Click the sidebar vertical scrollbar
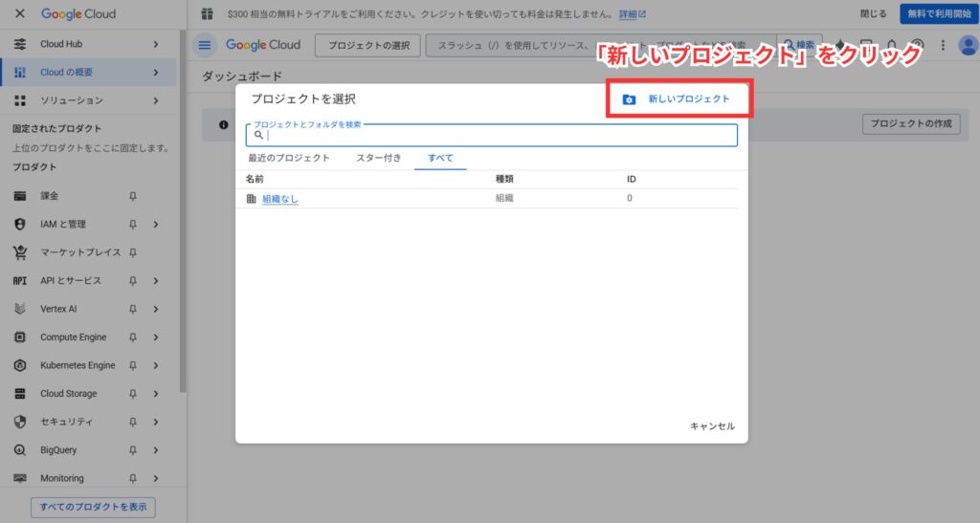980x523 pixels. [183, 210]
